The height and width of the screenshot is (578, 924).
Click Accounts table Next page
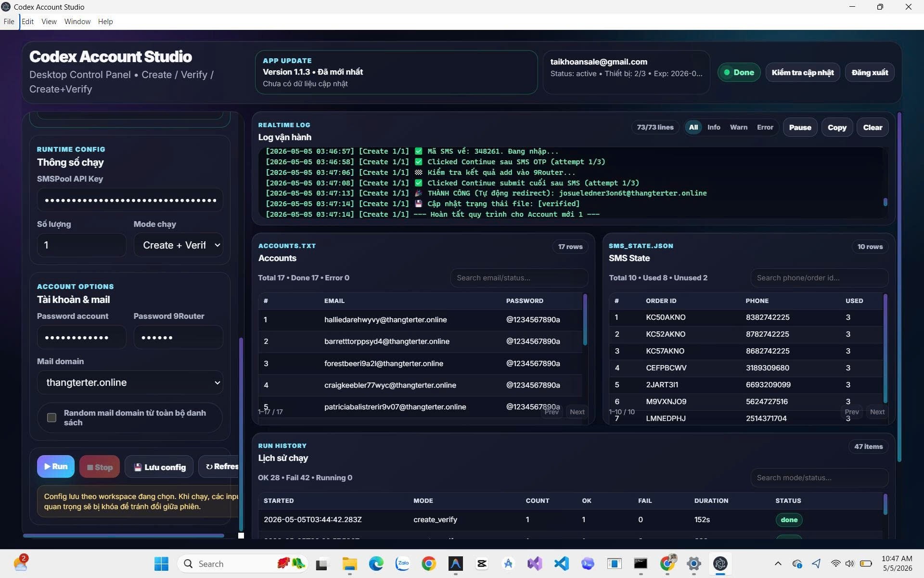[x=577, y=412]
